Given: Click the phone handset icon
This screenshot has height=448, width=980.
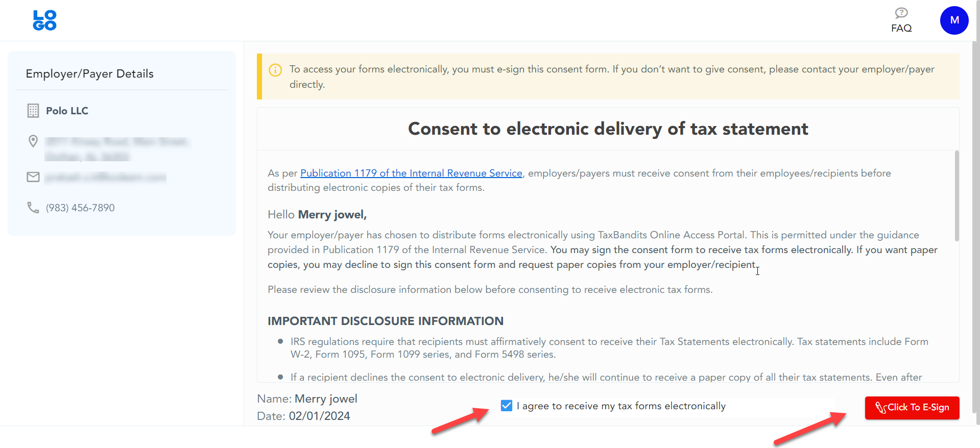Looking at the screenshot, I should pos(33,208).
